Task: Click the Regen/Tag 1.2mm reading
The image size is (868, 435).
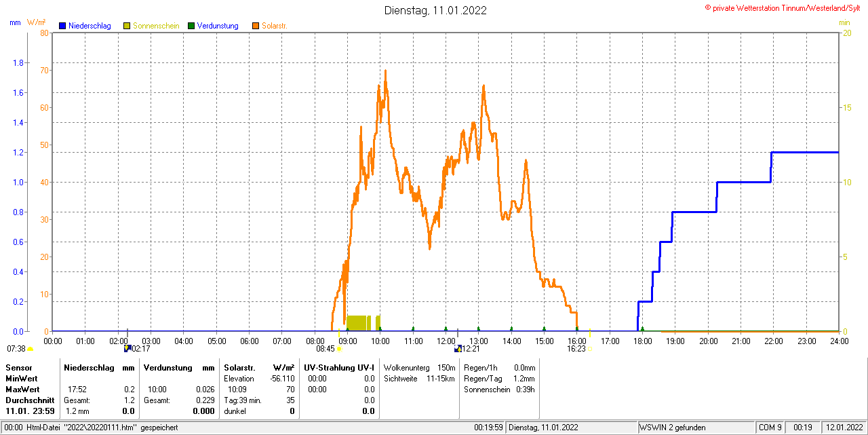Action: coord(500,378)
